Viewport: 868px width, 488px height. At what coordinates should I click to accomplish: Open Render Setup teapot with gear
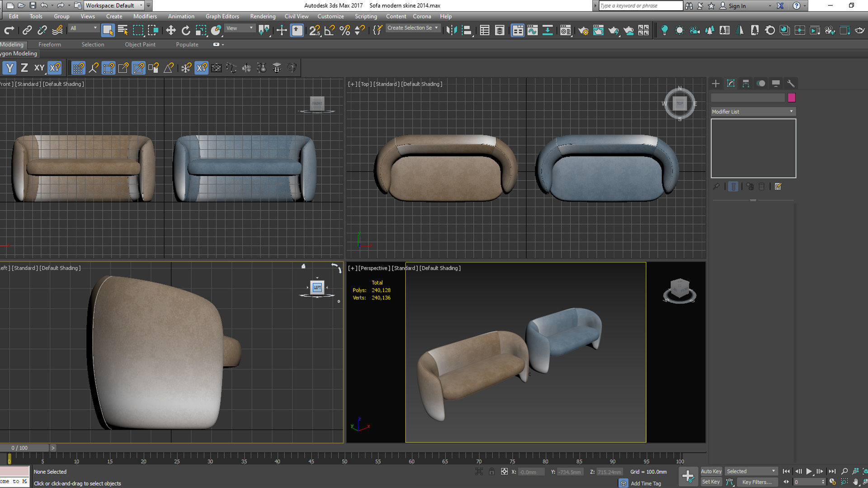tap(583, 30)
